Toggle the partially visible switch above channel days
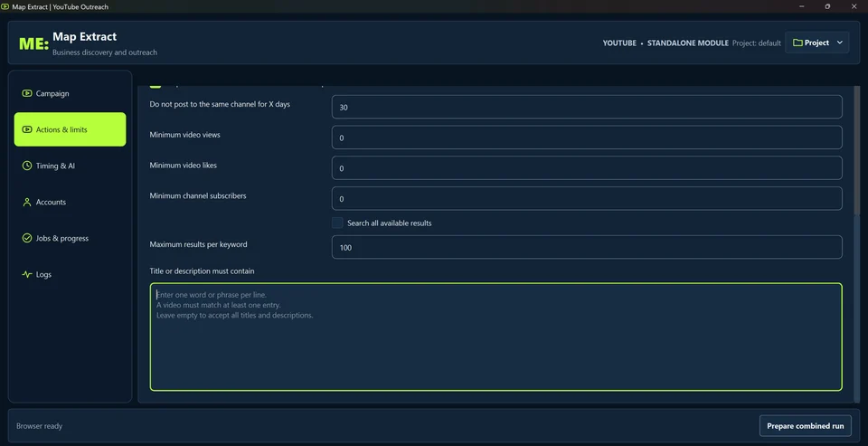The image size is (868, 446). [x=156, y=86]
